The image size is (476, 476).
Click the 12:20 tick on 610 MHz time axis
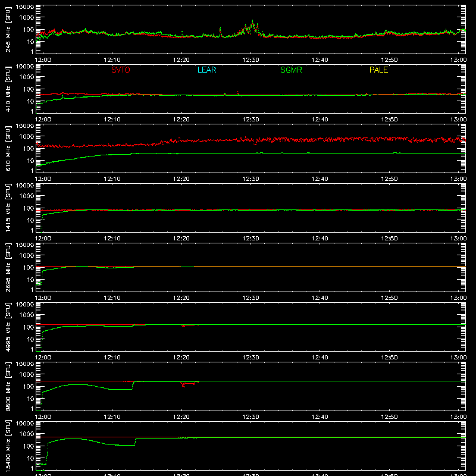pyautogui.click(x=181, y=179)
